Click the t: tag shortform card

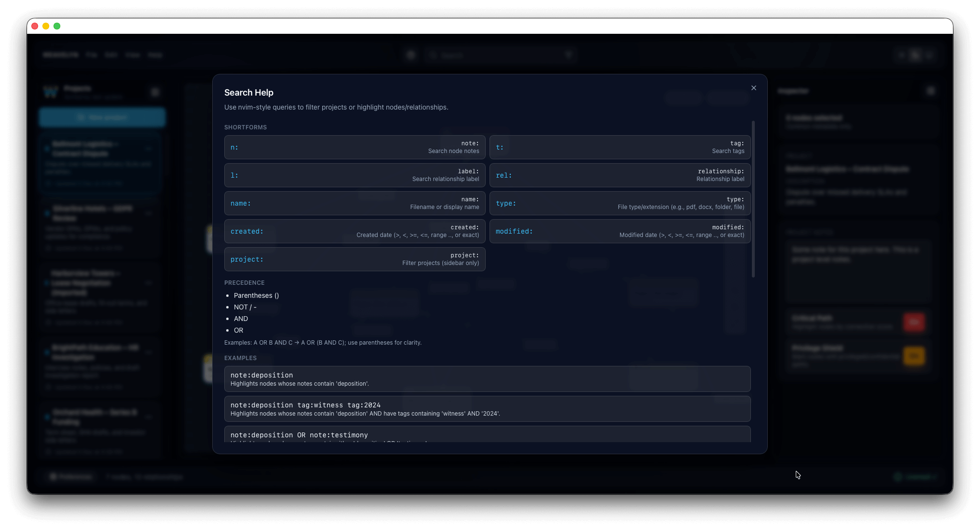[x=620, y=147]
